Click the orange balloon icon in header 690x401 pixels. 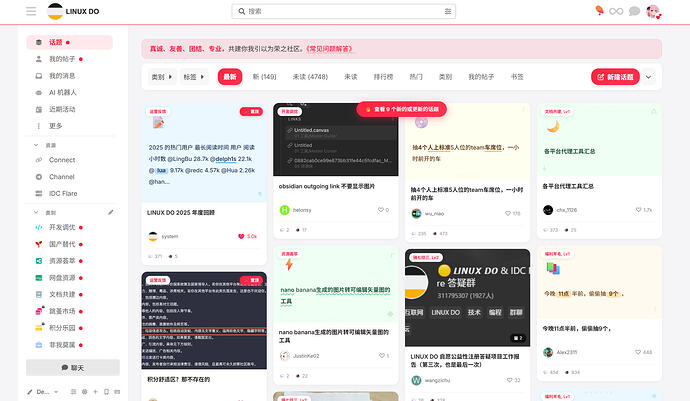coord(599,10)
